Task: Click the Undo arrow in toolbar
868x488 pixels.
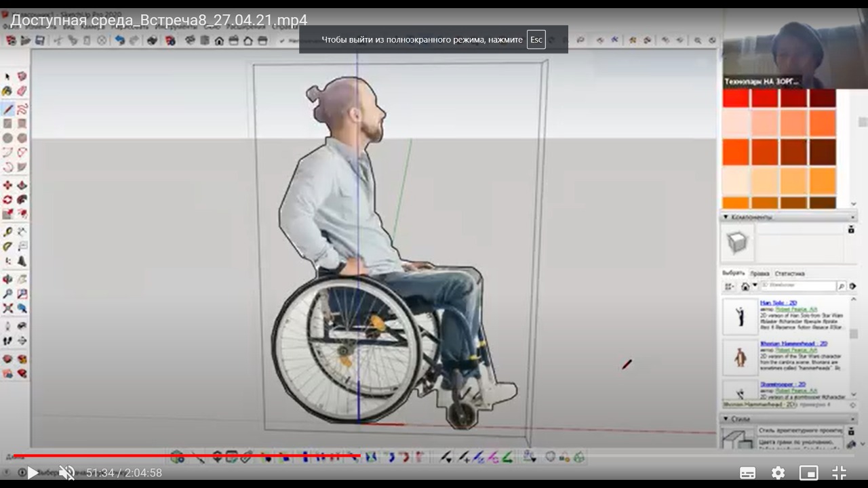Action: (x=120, y=41)
